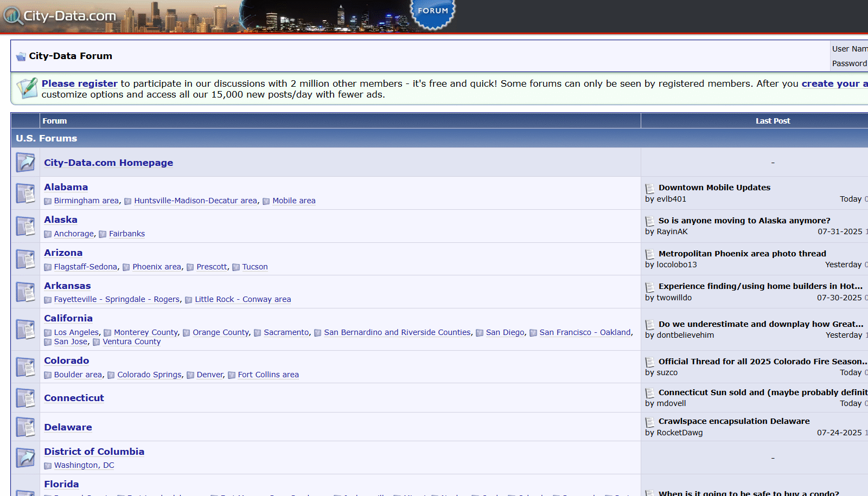Go to San Francisco - Oakland subforum
Image resolution: width=868 pixels, height=496 pixels.
coord(585,332)
